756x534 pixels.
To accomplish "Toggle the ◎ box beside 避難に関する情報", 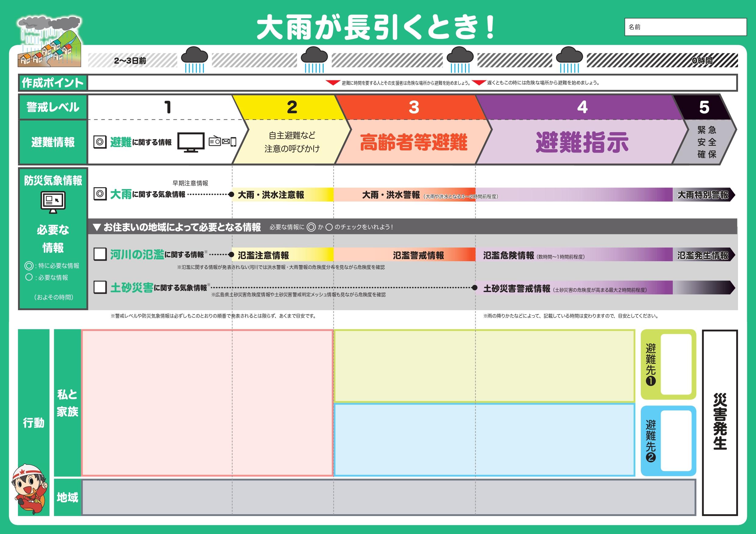I will (x=100, y=142).
